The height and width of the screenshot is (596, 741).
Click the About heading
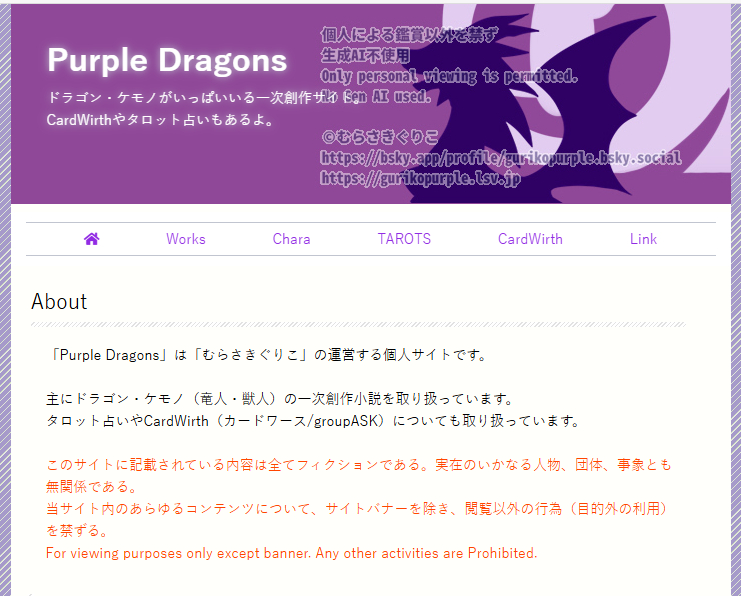coord(59,302)
